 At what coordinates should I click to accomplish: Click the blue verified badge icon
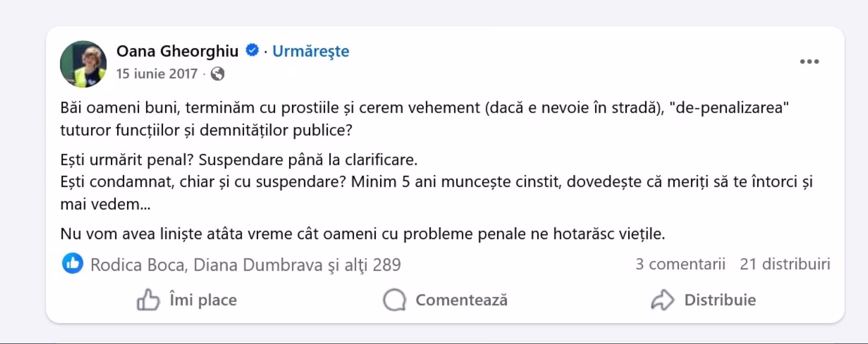252,50
